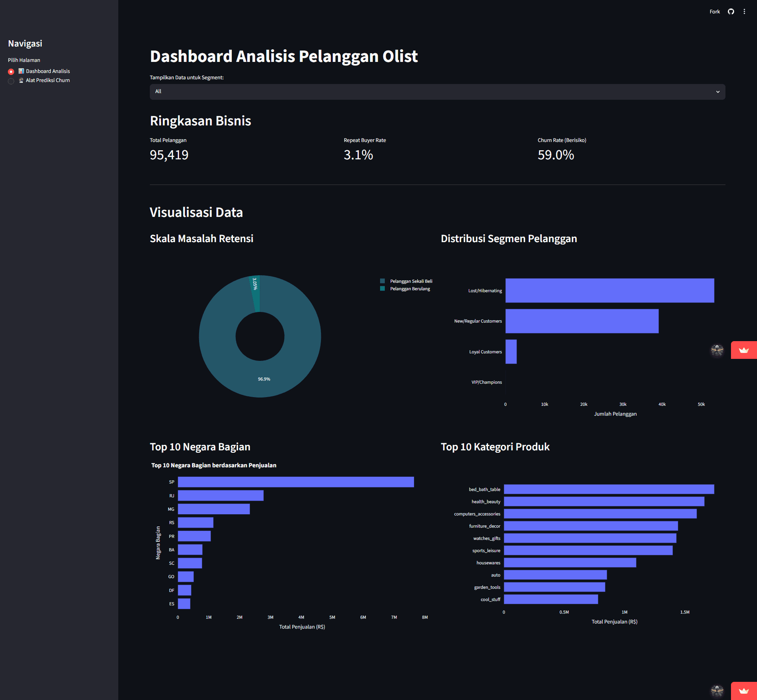Image resolution: width=757 pixels, height=700 pixels.
Task: Click the SP state sales bar
Action: (296, 482)
